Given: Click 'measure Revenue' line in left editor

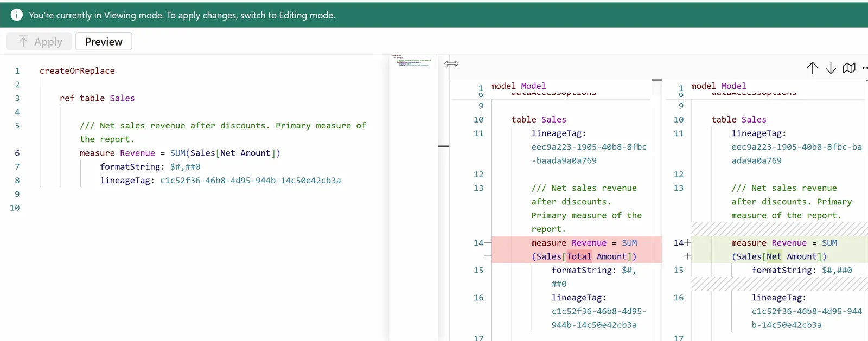Looking at the screenshot, I should pyautogui.click(x=180, y=153).
